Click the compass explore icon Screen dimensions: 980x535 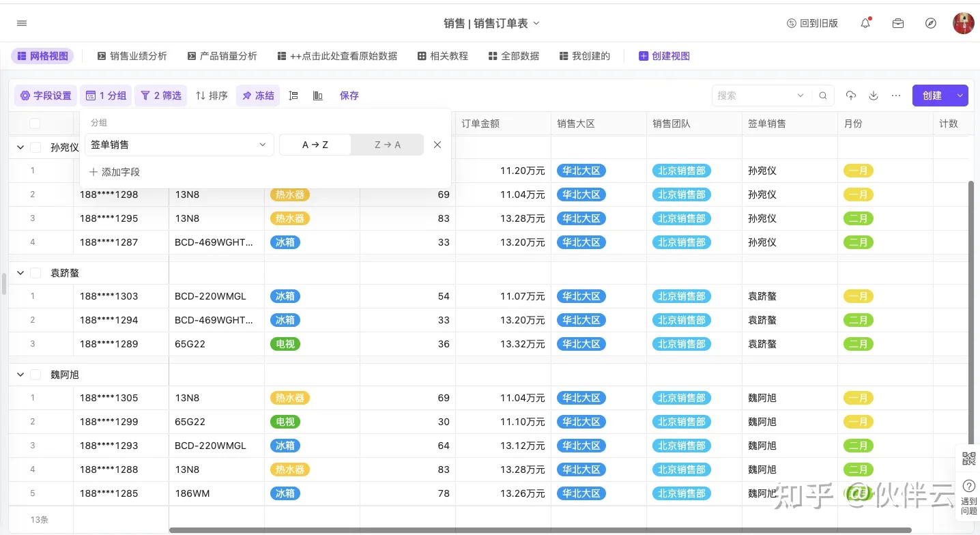[x=931, y=23]
